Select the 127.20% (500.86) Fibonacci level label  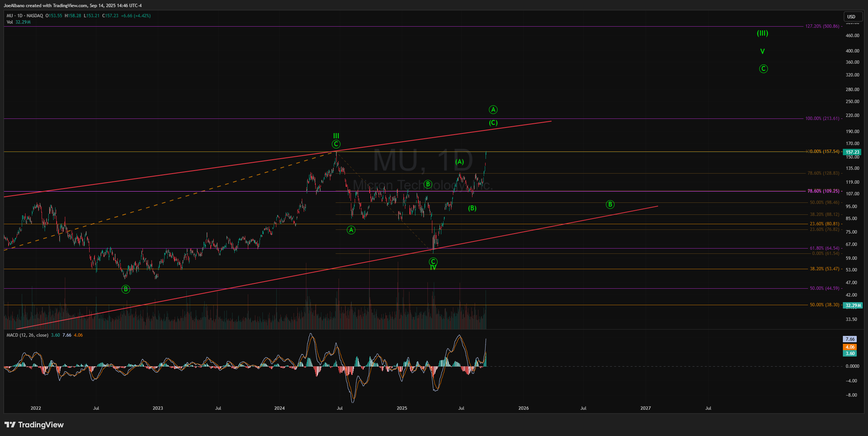click(x=822, y=26)
